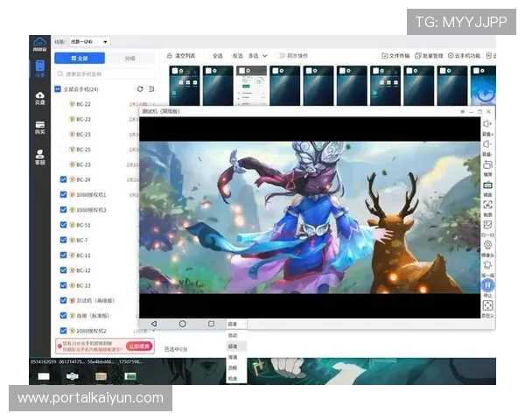The width and height of the screenshot is (525, 420).
Task: Click the scan 扫一扫 icon in side toolbar
Action: click(x=487, y=225)
